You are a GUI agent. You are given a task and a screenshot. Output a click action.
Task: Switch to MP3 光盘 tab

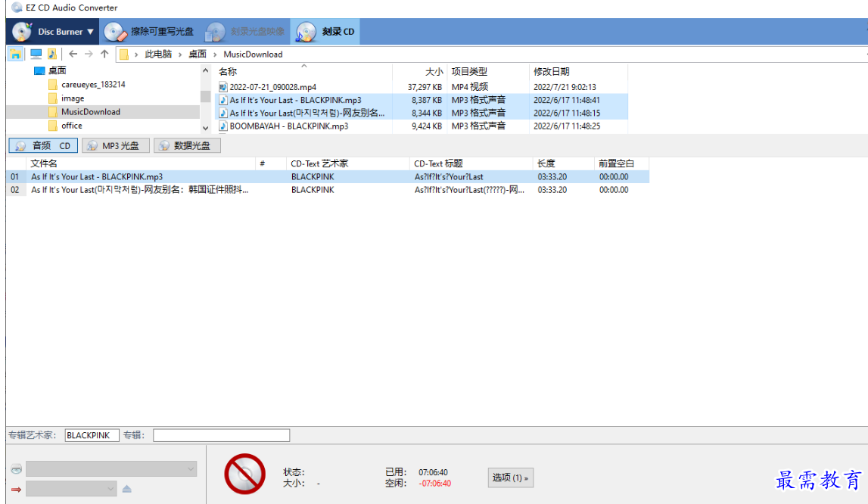pos(116,145)
